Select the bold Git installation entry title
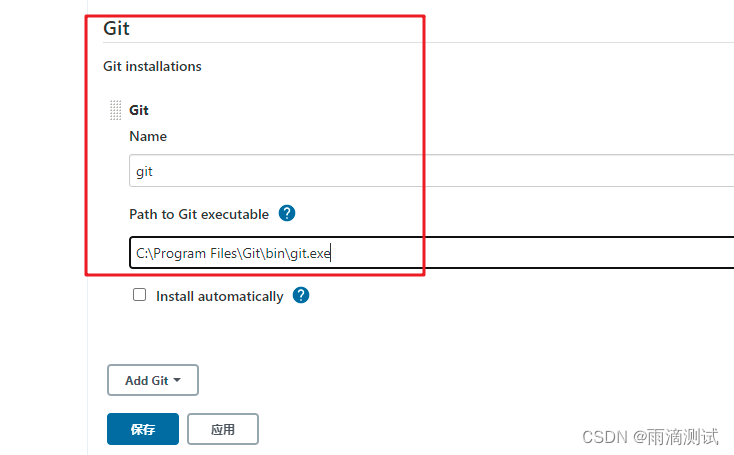This screenshot has width=734, height=455. pyautogui.click(x=139, y=110)
